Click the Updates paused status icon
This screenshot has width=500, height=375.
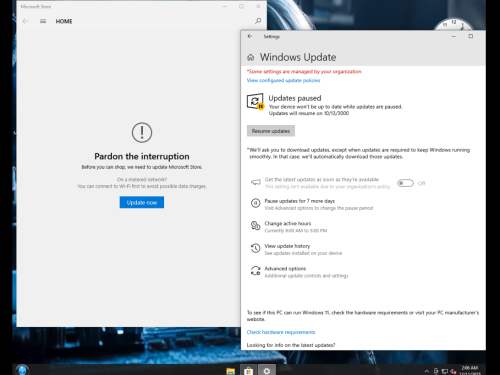255,101
